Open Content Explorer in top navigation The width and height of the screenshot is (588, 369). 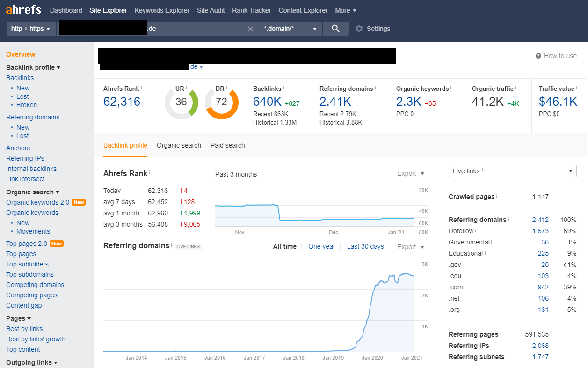point(303,10)
